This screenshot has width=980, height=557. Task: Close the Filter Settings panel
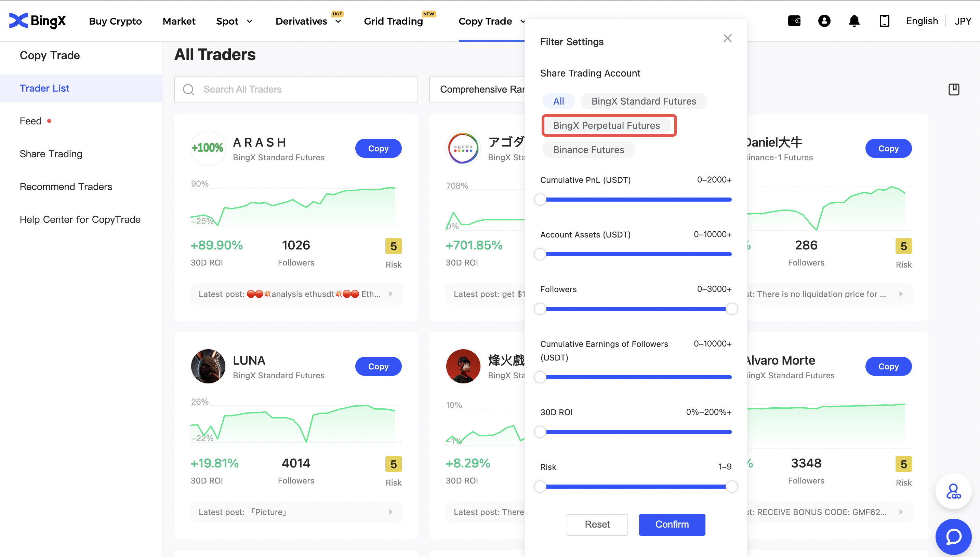point(727,38)
